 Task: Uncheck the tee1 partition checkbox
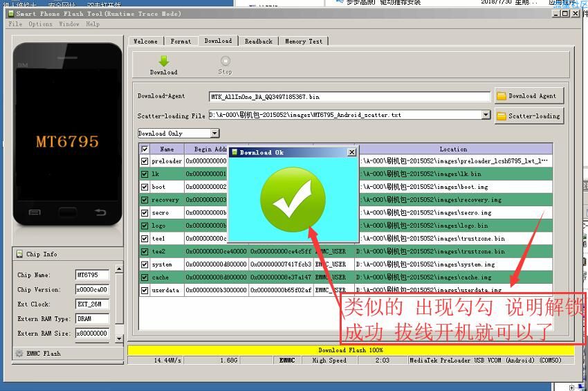tap(145, 239)
